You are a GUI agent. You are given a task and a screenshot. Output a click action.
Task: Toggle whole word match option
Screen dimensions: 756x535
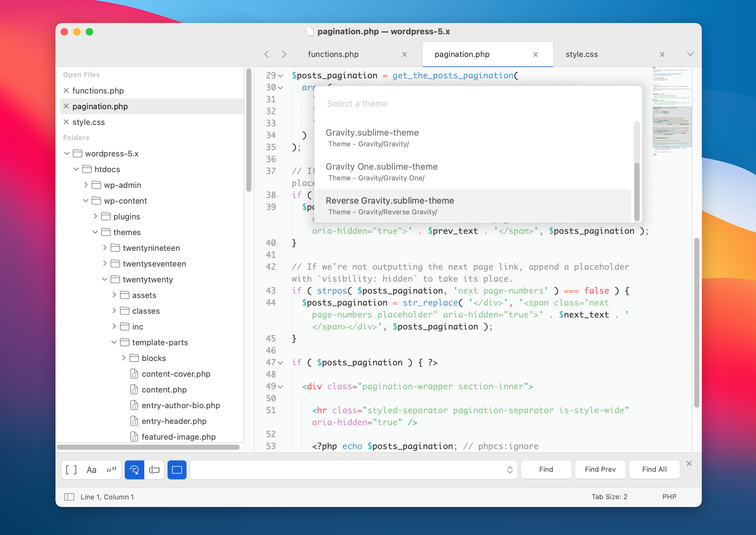pos(112,470)
